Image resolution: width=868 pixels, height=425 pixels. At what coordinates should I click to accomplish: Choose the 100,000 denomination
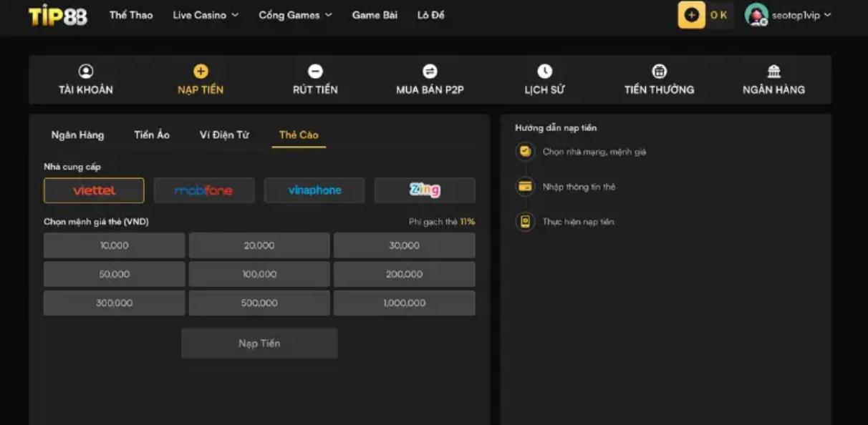pyautogui.click(x=259, y=274)
